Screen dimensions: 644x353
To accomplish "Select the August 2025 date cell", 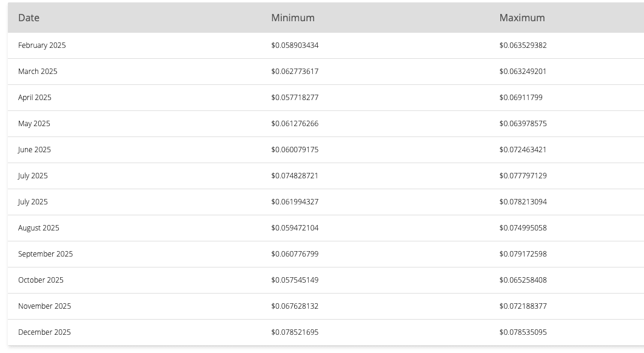I will [39, 228].
